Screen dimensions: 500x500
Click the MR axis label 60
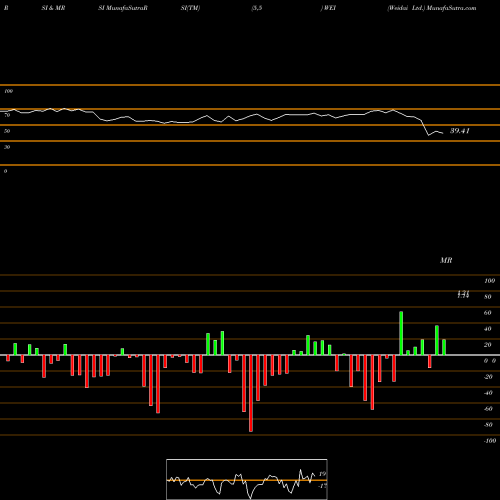pos(488,313)
